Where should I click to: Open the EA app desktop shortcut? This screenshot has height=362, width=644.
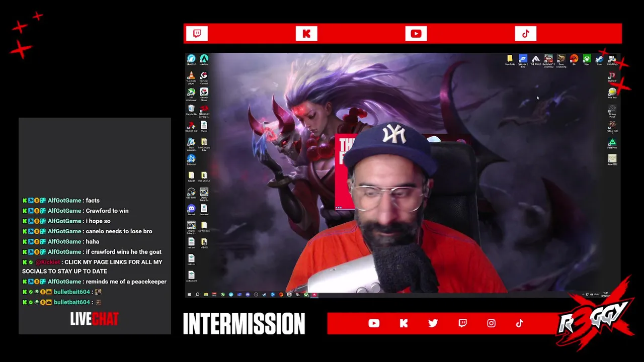tap(574, 60)
